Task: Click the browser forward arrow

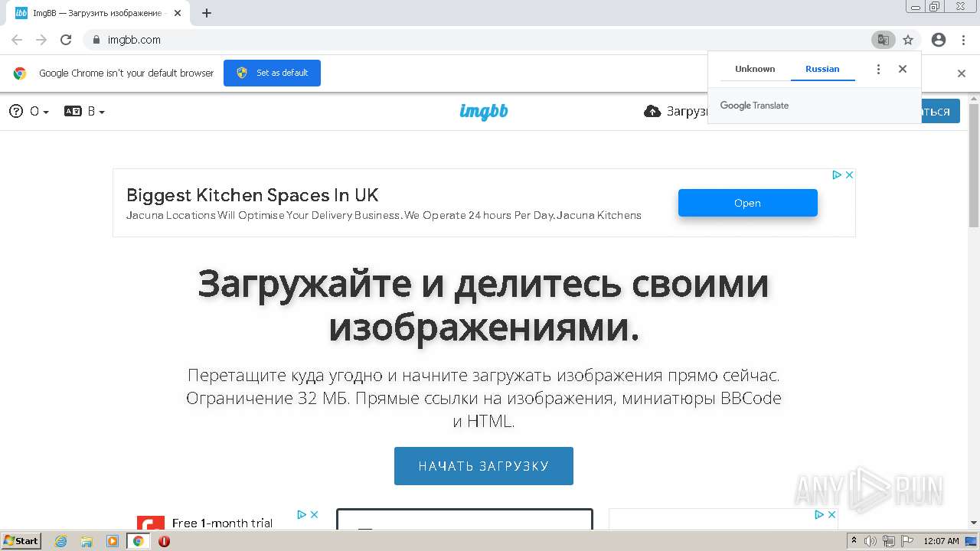Action: coord(41,40)
